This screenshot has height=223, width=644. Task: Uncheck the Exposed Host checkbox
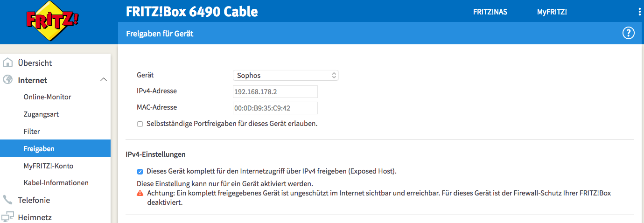pyautogui.click(x=140, y=171)
